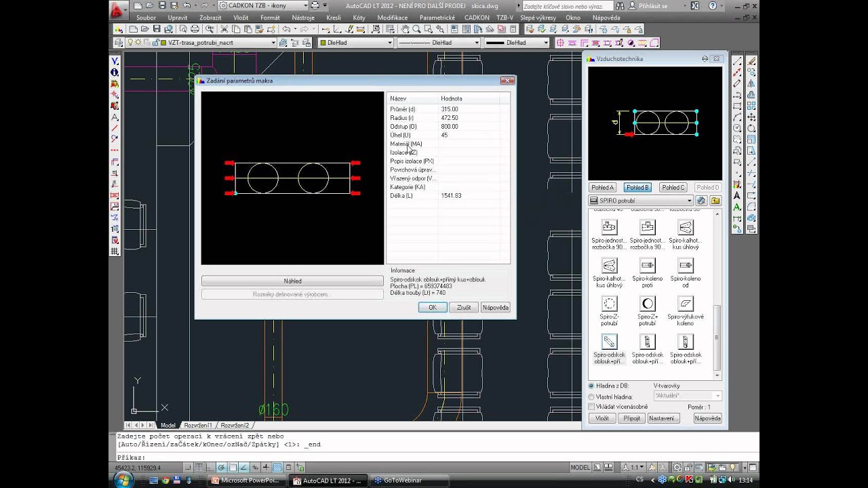Open the Modifikace menu
Screen dimensions: 868x488
click(393, 18)
